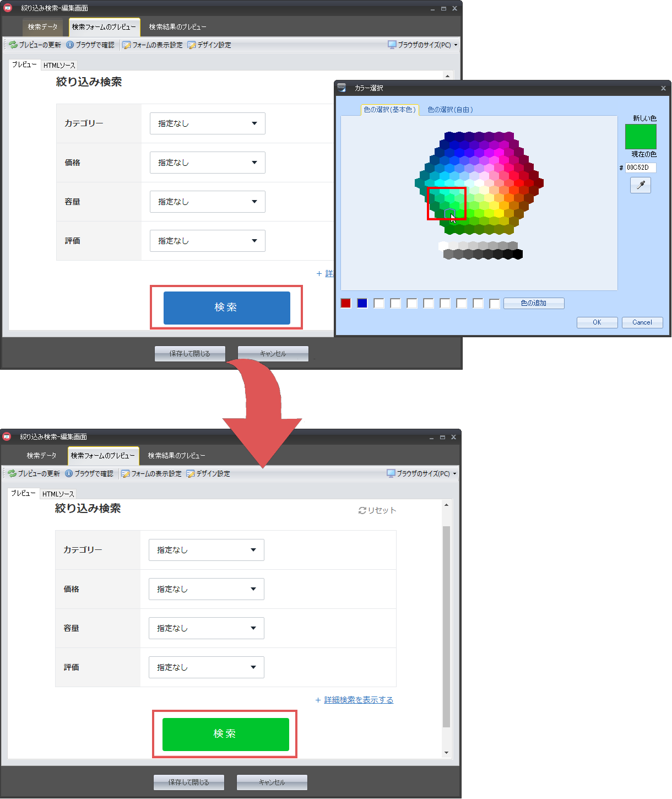The image size is (672, 799).
Task: Open 検索結果のプレビュー tab in the upper window
Action: tap(177, 27)
